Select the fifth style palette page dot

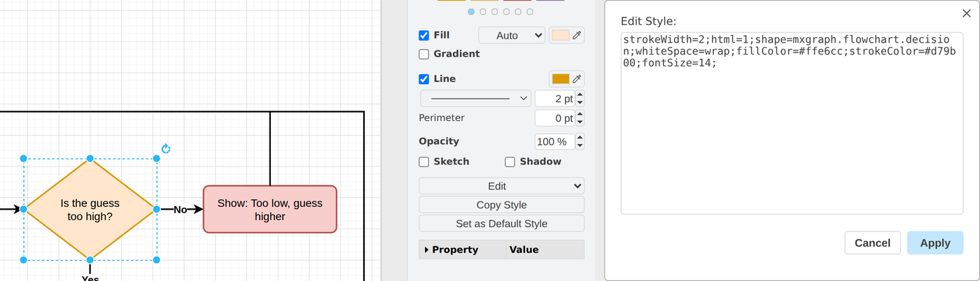518,12
